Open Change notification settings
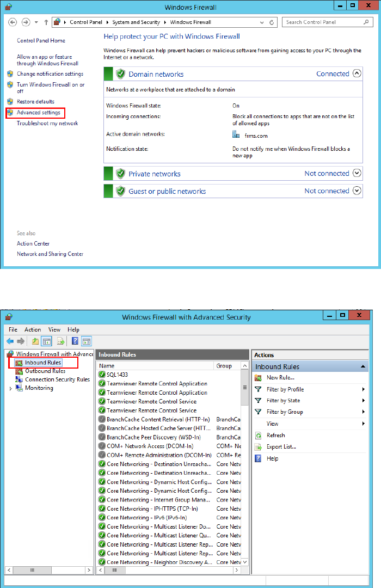 tap(50, 74)
